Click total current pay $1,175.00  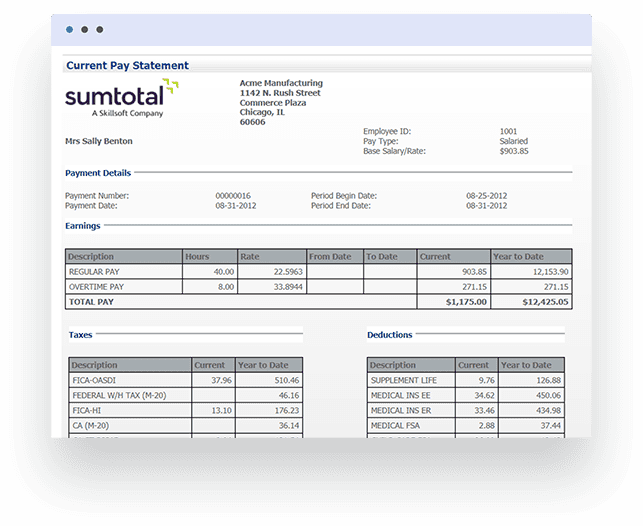[466, 302]
